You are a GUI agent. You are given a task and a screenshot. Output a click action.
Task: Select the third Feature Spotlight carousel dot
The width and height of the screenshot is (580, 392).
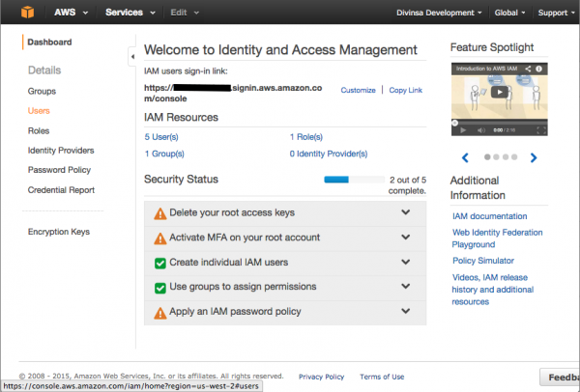pos(506,157)
